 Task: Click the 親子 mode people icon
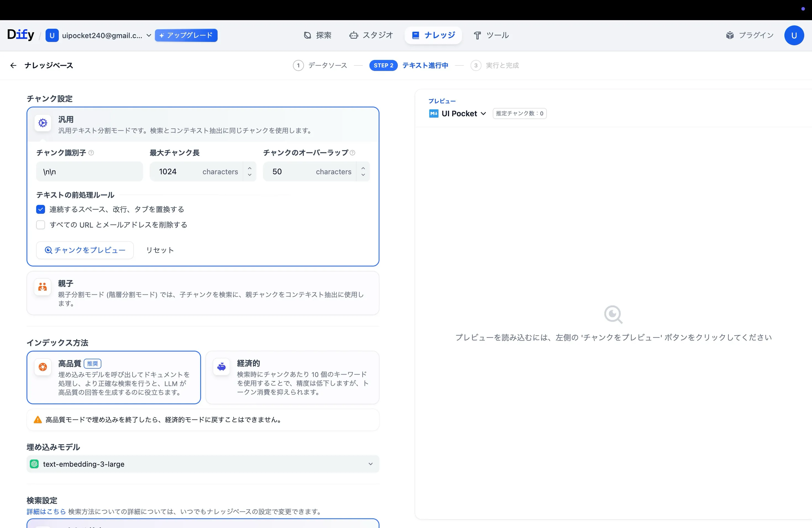click(x=43, y=287)
